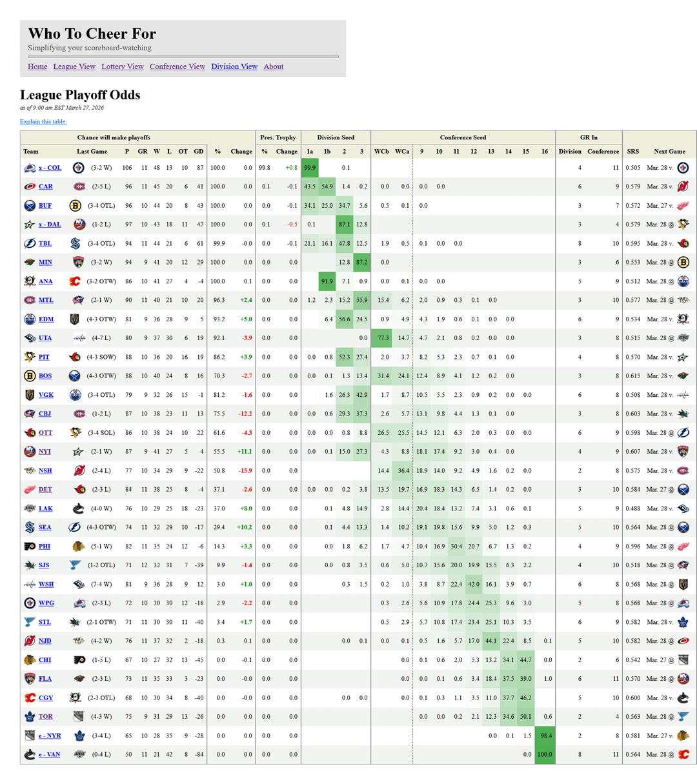Click the SRS column header
The height and width of the screenshot is (784, 697).
(x=632, y=152)
